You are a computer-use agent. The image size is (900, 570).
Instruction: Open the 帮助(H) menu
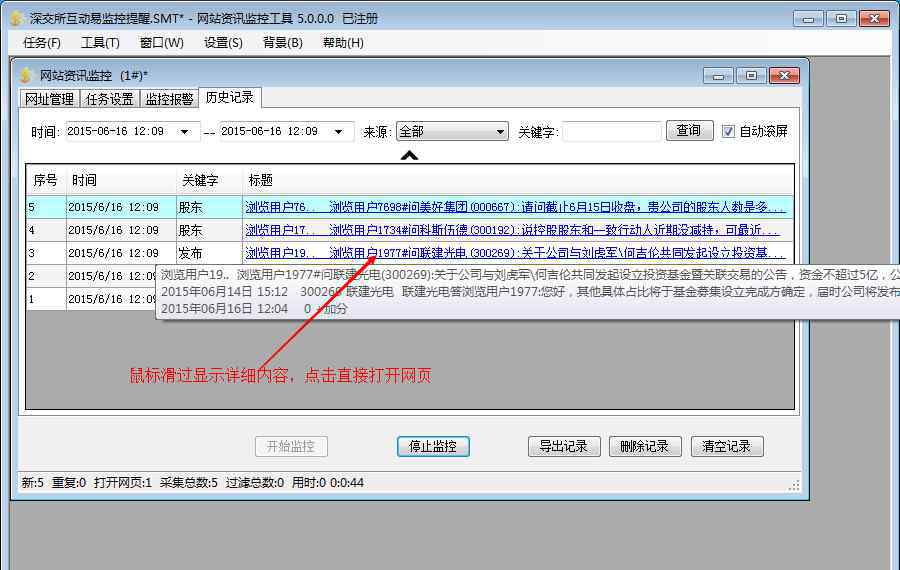pos(343,42)
